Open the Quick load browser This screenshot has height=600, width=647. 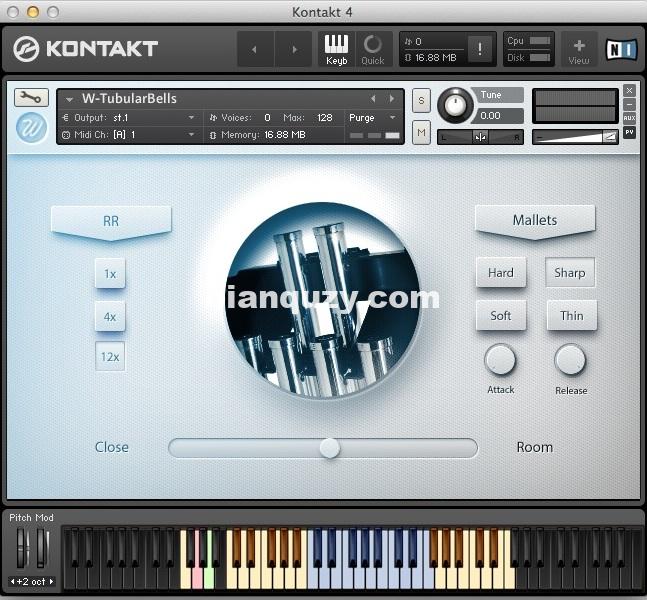coord(373,49)
